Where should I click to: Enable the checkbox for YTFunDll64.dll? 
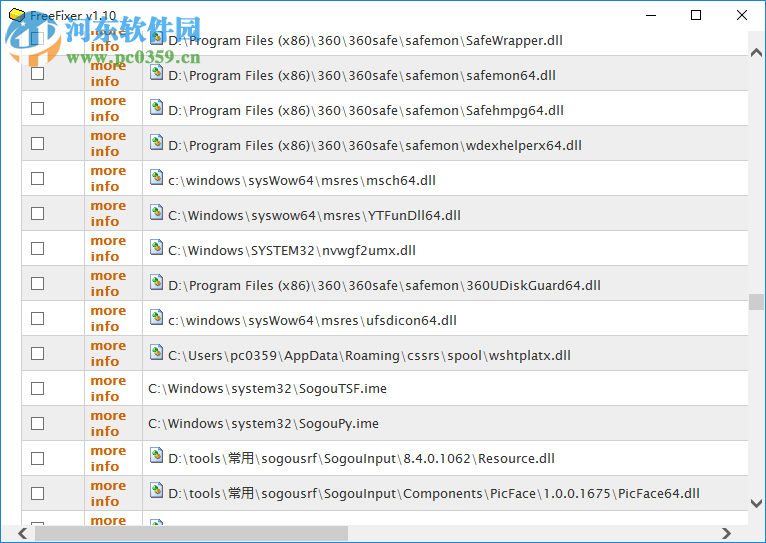pyautogui.click(x=38, y=213)
